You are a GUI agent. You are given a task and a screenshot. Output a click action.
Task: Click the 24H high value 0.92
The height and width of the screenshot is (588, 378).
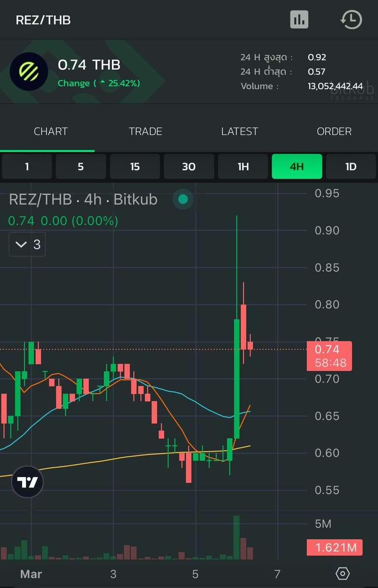pos(317,57)
